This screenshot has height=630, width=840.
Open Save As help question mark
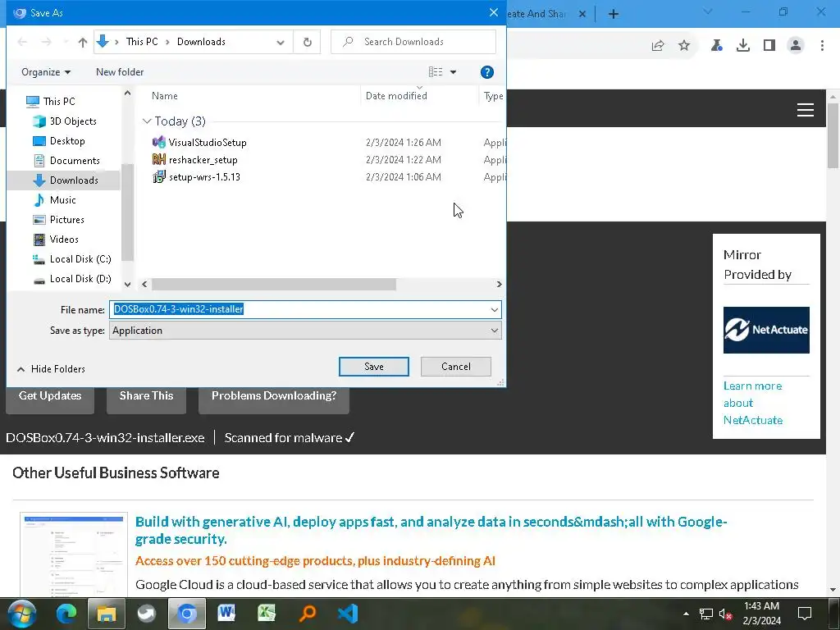pyautogui.click(x=486, y=72)
